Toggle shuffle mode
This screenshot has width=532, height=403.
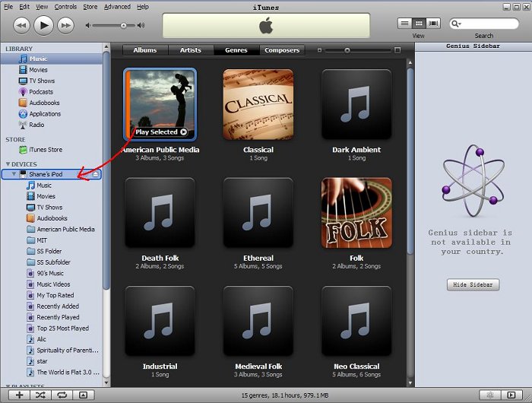point(40,395)
